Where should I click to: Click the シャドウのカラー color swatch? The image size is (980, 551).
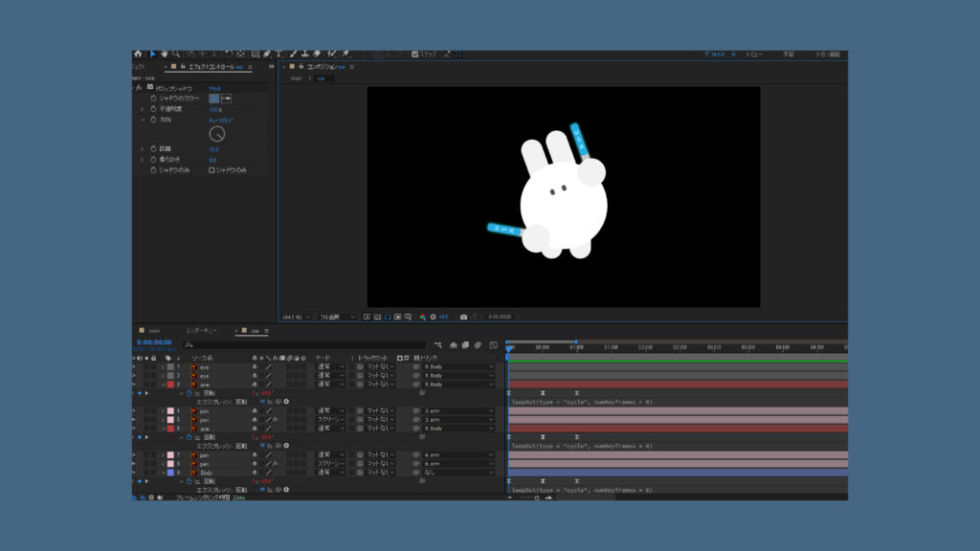213,99
